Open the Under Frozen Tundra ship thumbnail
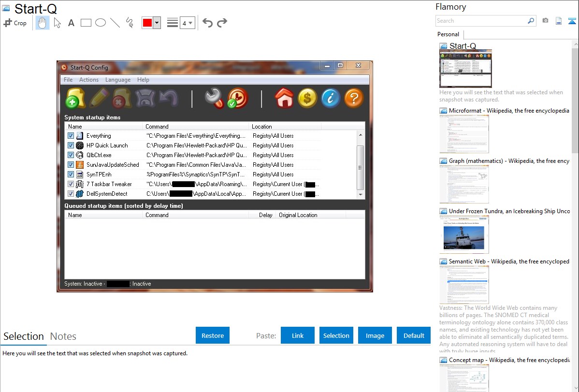This screenshot has width=579, height=392. (x=464, y=234)
